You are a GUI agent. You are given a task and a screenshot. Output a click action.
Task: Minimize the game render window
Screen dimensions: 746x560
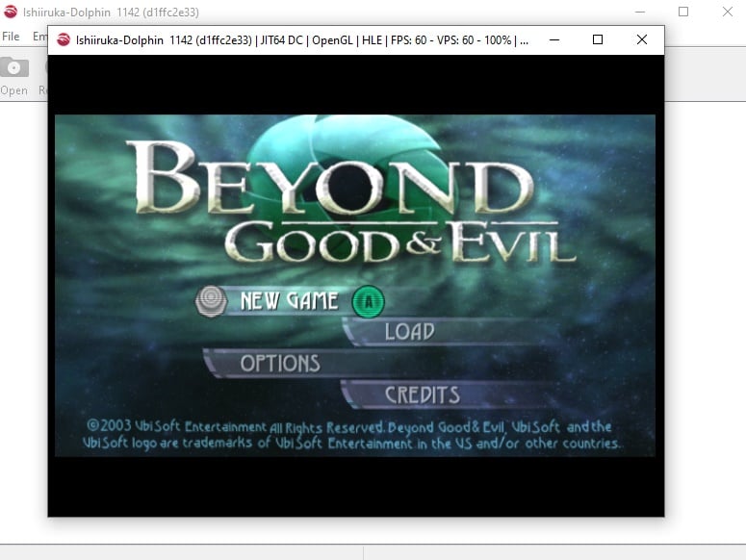click(554, 40)
